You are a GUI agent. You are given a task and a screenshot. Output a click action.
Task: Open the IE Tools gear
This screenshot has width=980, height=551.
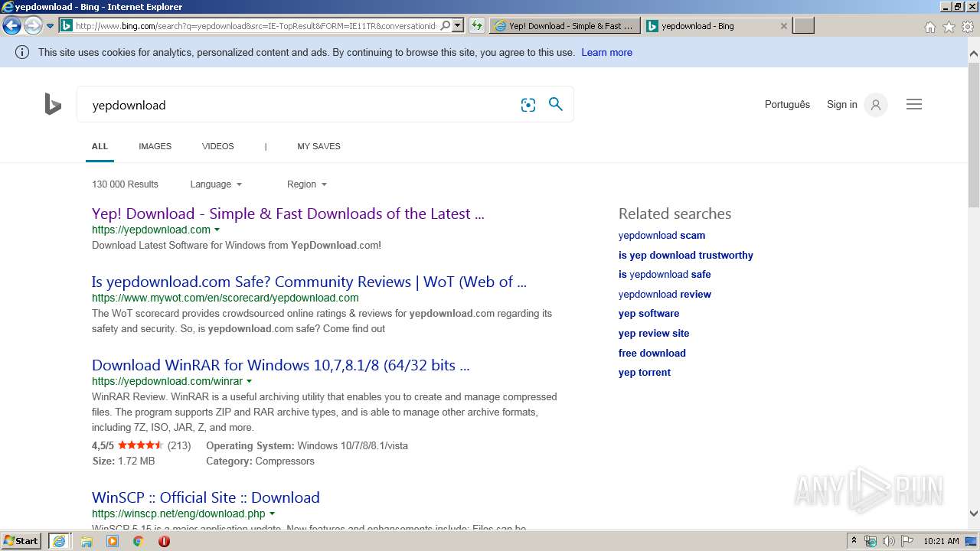968,27
